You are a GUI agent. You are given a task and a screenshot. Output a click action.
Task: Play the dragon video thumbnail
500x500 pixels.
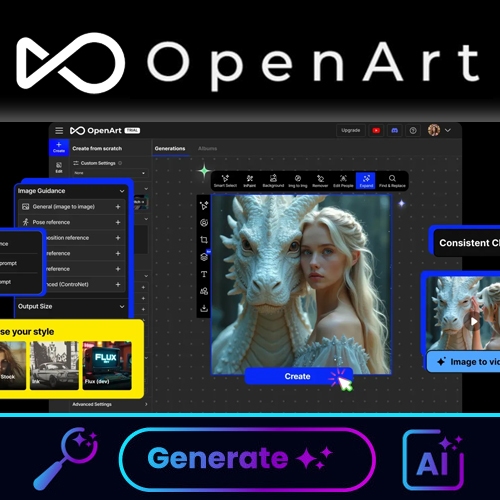tap(473, 321)
